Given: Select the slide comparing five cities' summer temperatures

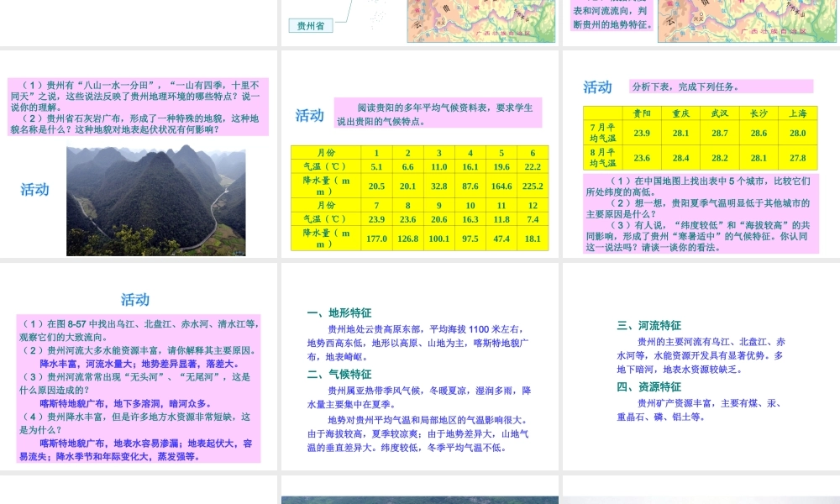Looking at the screenshot, I should (x=701, y=155).
